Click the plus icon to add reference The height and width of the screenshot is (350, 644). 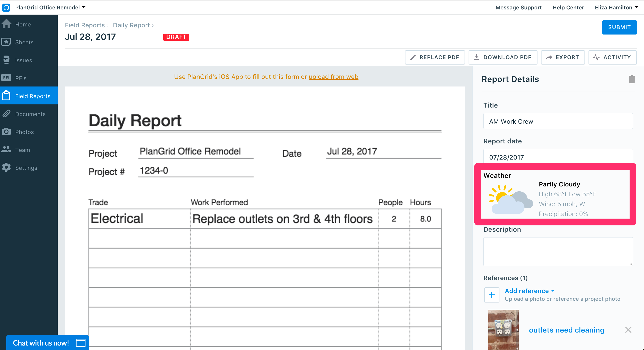point(492,295)
